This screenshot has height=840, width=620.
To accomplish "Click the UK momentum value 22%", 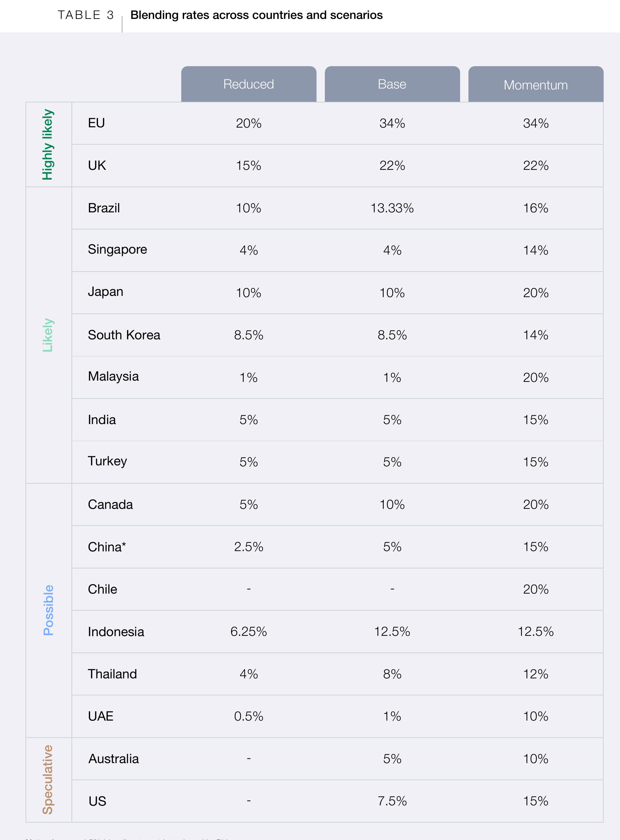I will point(536,165).
